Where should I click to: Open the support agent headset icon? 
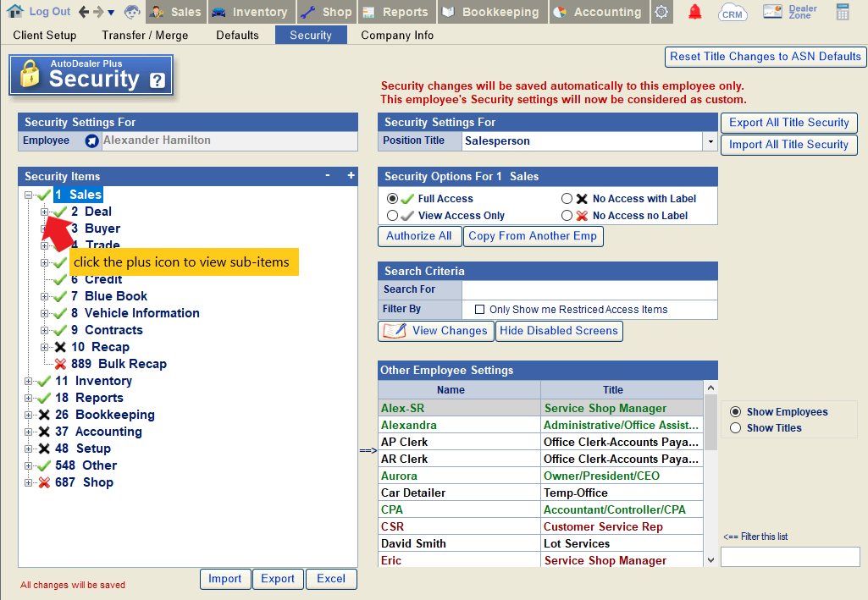pyautogui.click(x=132, y=12)
